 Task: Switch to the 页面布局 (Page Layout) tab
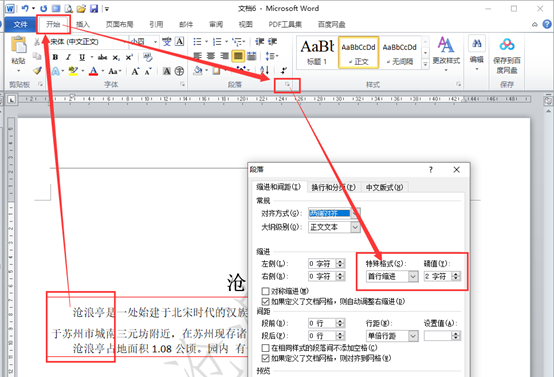(119, 24)
